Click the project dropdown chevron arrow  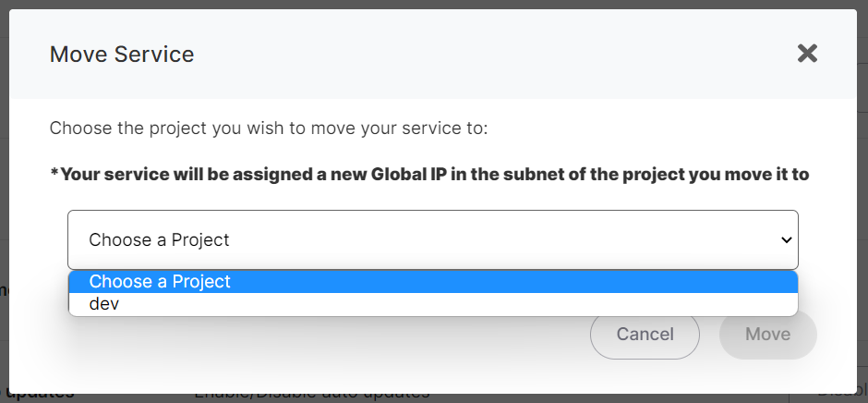coord(787,239)
